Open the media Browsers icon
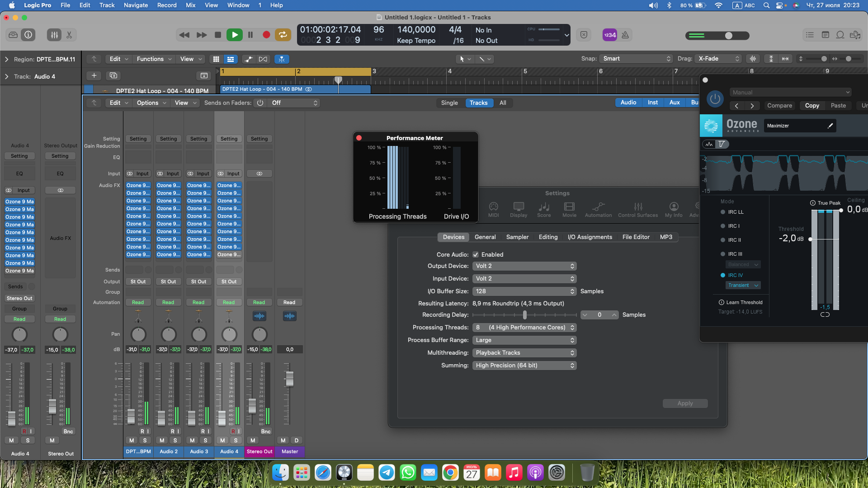The width and height of the screenshot is (868, 488). (x=855, y=35)
